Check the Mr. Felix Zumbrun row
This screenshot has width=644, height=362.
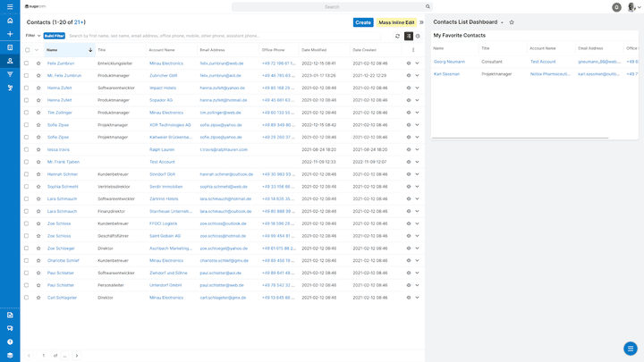(26, 75)
